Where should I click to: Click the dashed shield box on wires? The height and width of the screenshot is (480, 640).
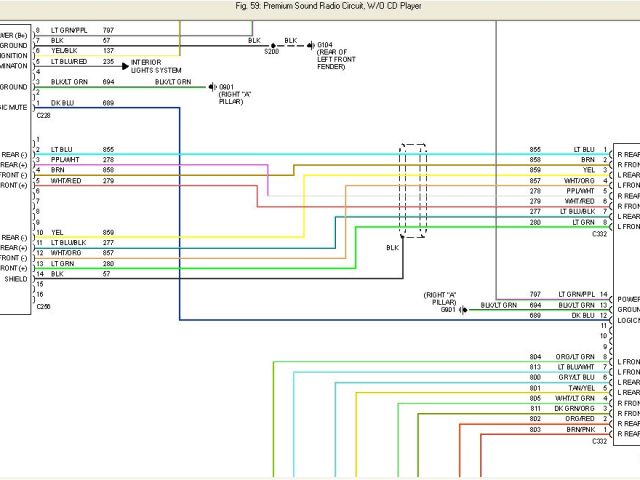(413, 190)
